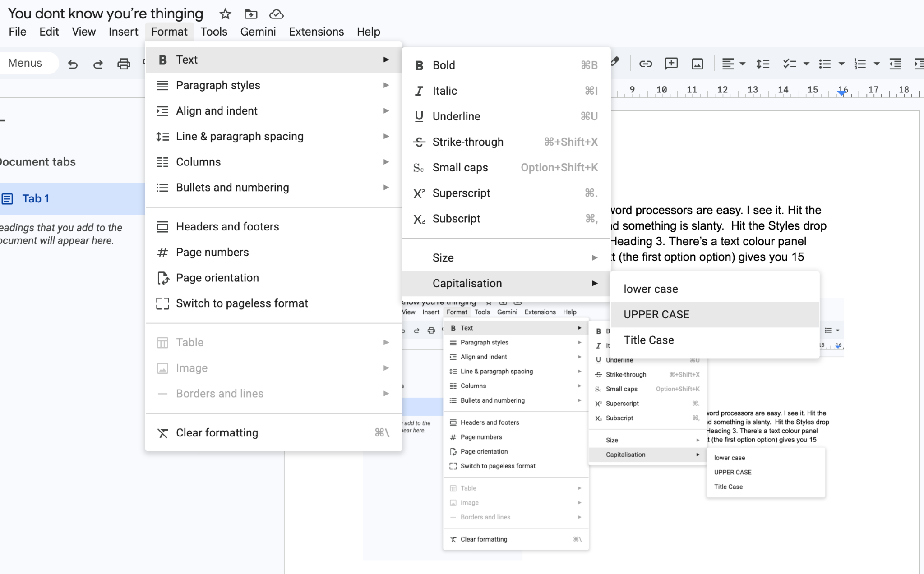The width and height of the screenshot is (924, 574).
Task: Open the Tools menu
Action: pos(214,32)
